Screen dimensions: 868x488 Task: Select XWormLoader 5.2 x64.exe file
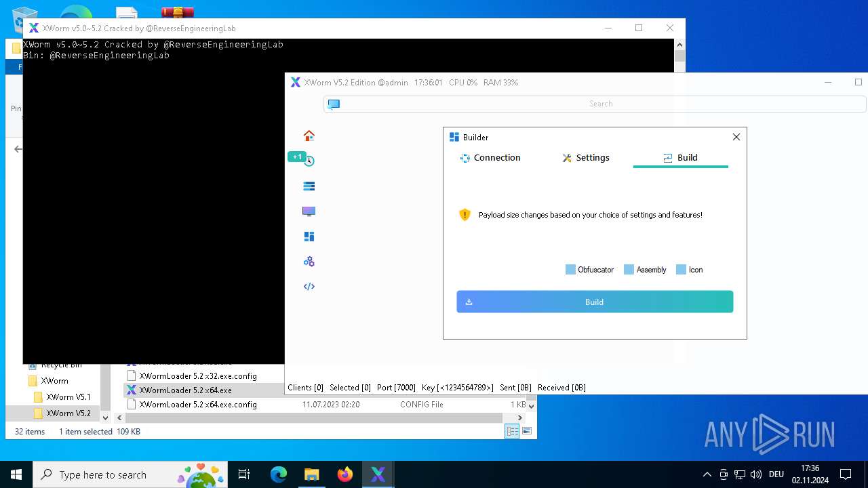point(185,390)
